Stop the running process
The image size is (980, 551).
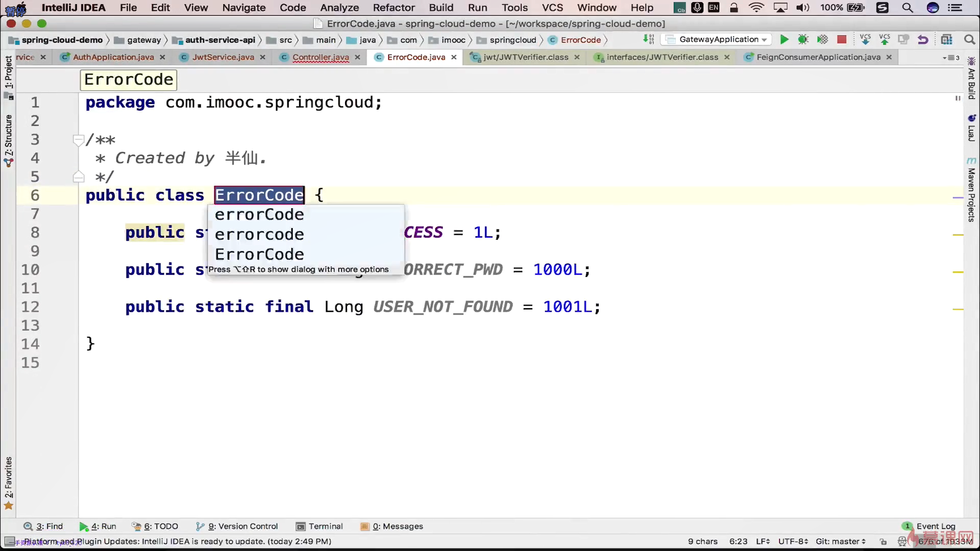842,39
